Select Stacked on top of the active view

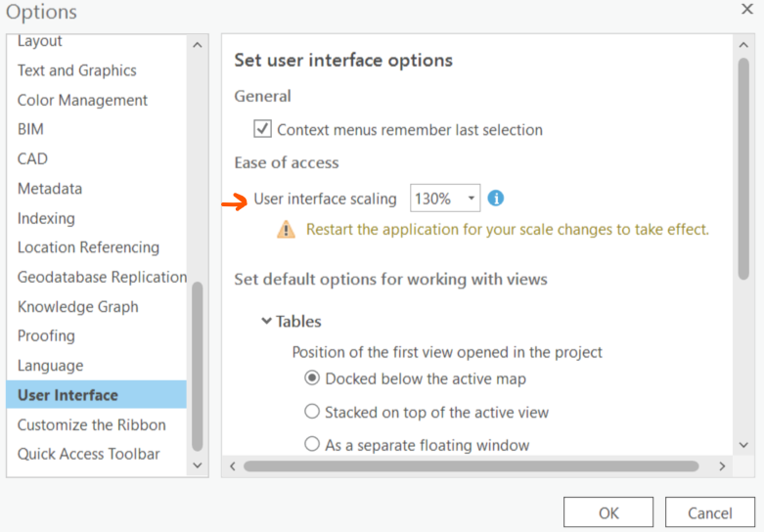tap(312, 412)
